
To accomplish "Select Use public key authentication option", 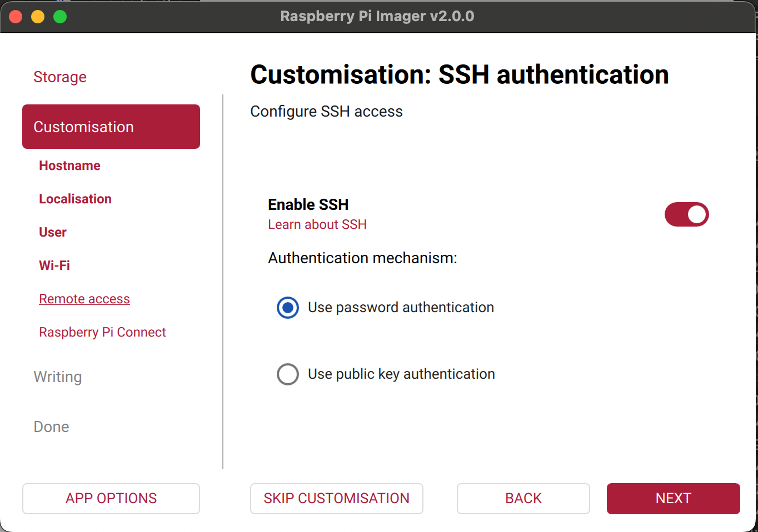I will [x=288, y=374].
